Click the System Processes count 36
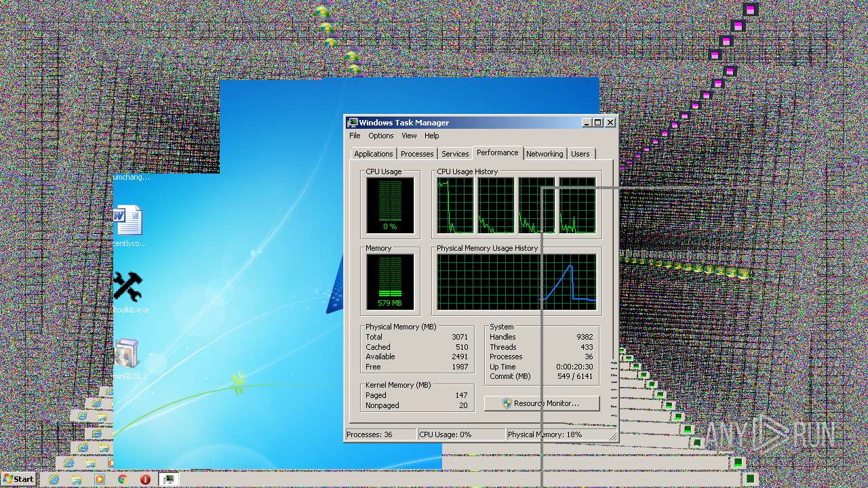 pos(589,357)
